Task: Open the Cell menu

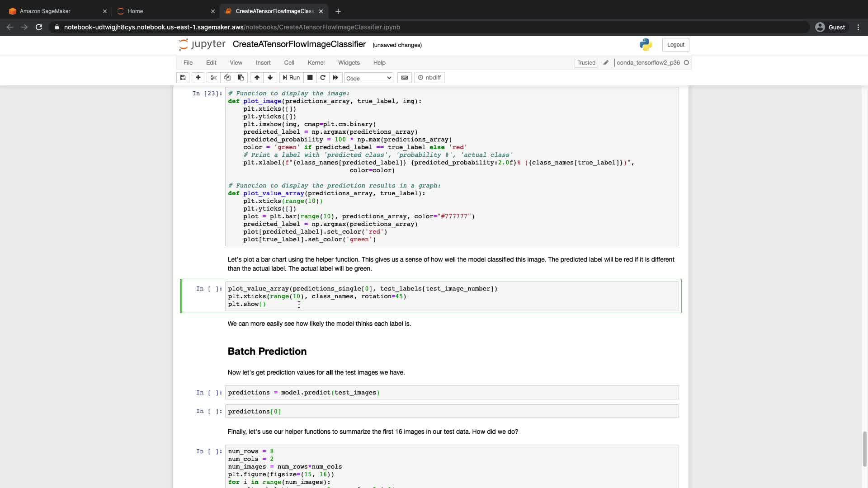Action: click(289, 63)
